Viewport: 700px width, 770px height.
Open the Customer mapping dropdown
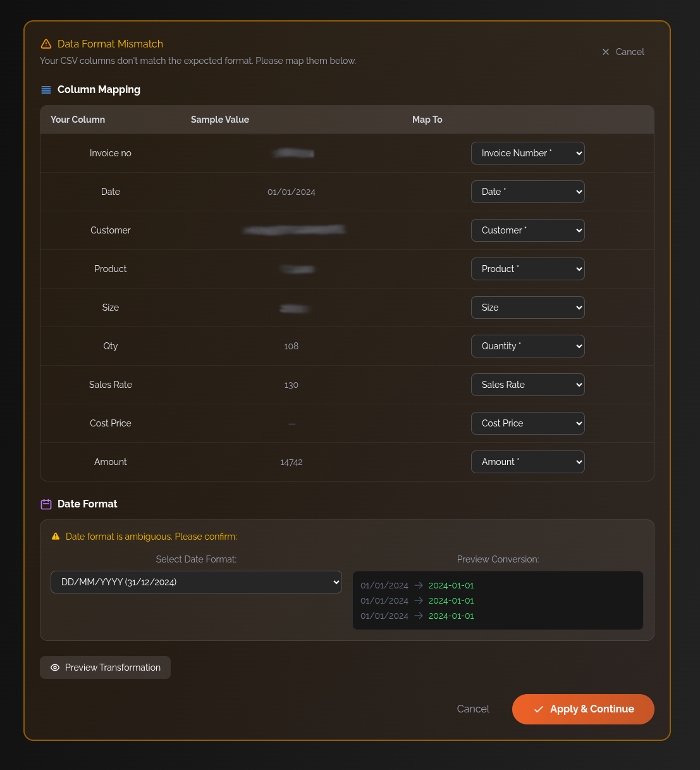pos(528,230)
